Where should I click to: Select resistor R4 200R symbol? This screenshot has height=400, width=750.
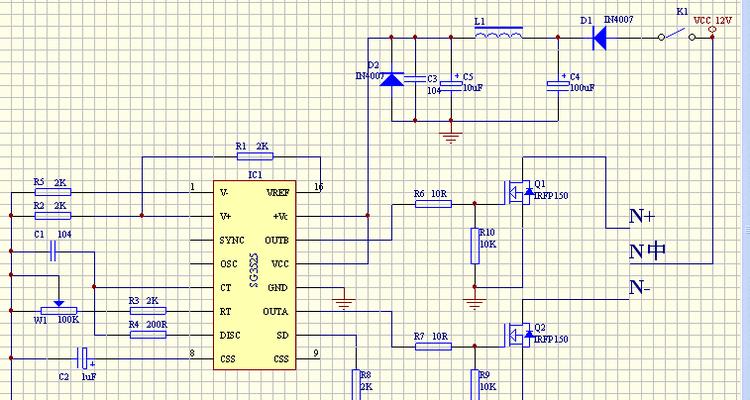(148, 334)
